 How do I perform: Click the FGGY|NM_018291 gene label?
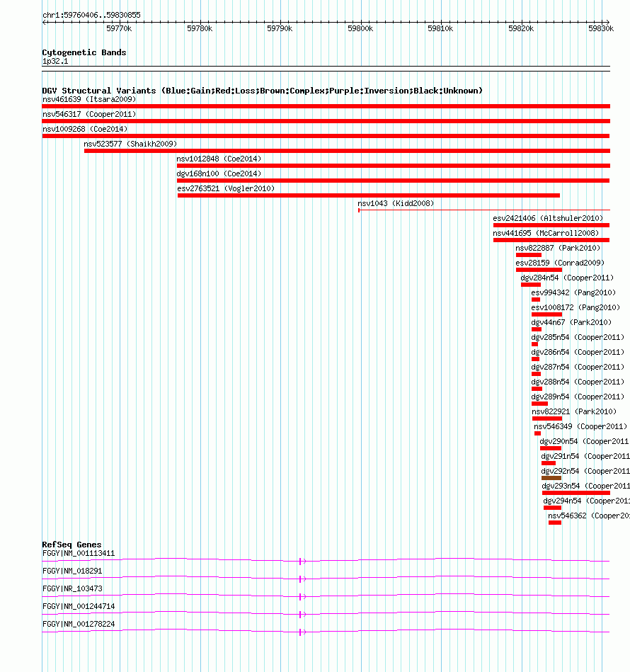click(x=72, y=571)
